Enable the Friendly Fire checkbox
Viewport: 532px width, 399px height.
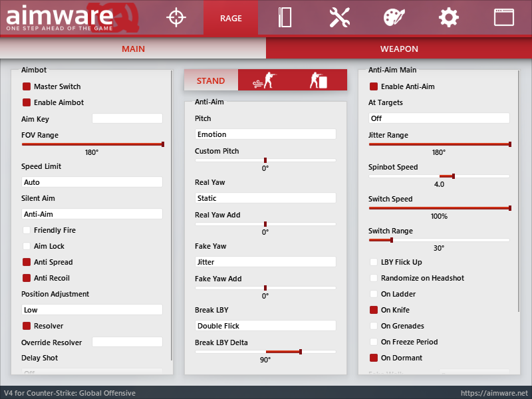(x=27, y=230)
